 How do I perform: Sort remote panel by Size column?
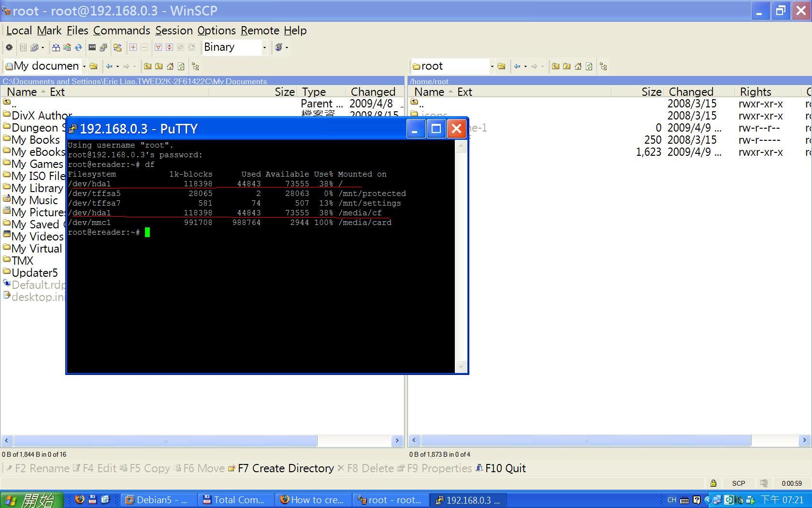tap(638, 92)
